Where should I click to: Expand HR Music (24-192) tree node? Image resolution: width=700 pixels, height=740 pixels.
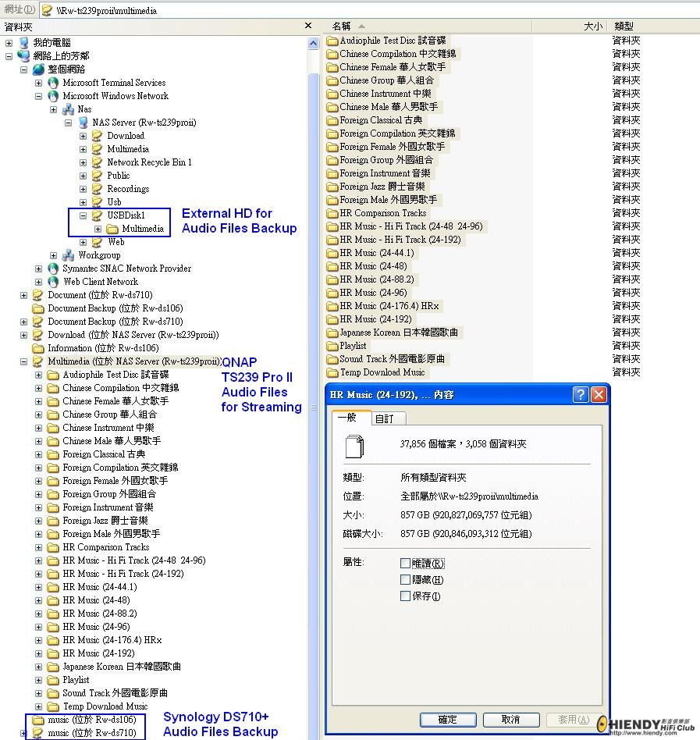39,653
